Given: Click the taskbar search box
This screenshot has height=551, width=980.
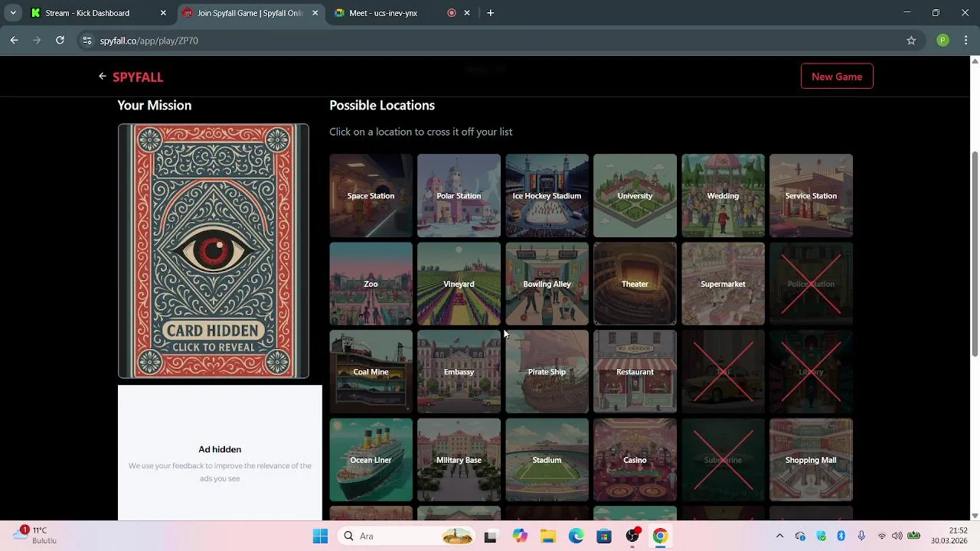Looking at the screenshot, I should [407, 536].
